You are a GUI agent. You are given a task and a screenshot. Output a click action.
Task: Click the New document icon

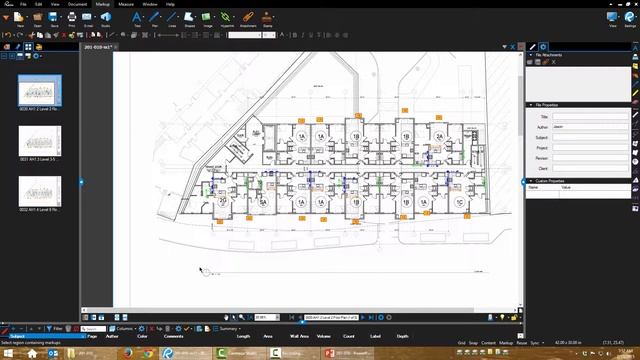(19, 18)
